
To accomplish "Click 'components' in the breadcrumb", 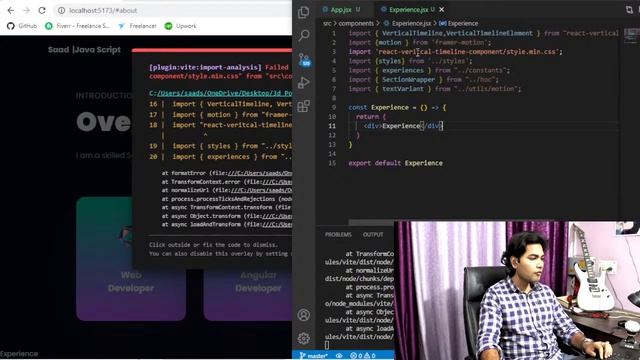I will click(x=356, y=23).
